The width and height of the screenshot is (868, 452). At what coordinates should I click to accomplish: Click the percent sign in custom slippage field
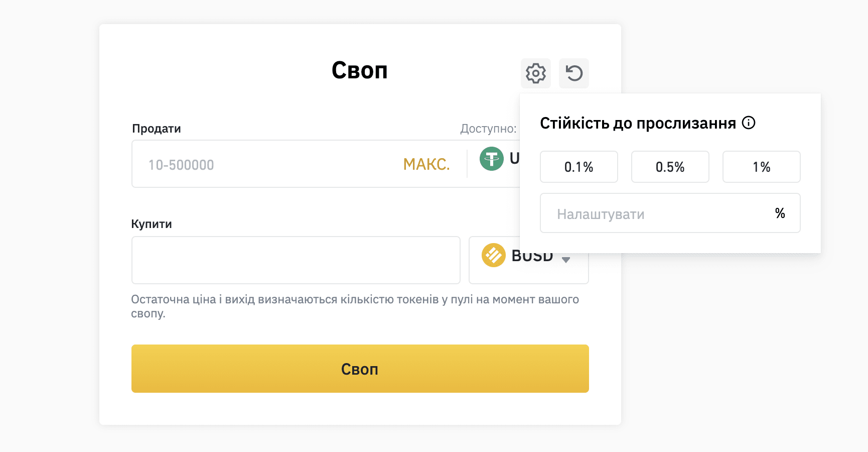click(x=780, y=213)
